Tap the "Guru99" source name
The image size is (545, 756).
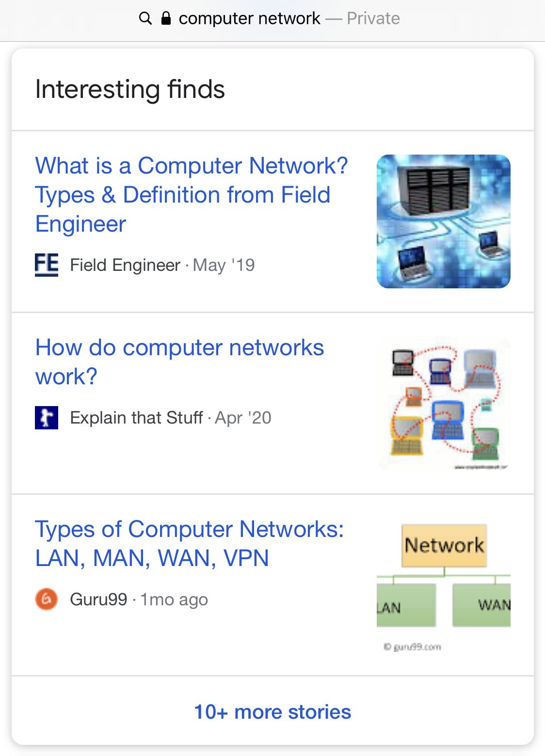click(x=98, y=599)
